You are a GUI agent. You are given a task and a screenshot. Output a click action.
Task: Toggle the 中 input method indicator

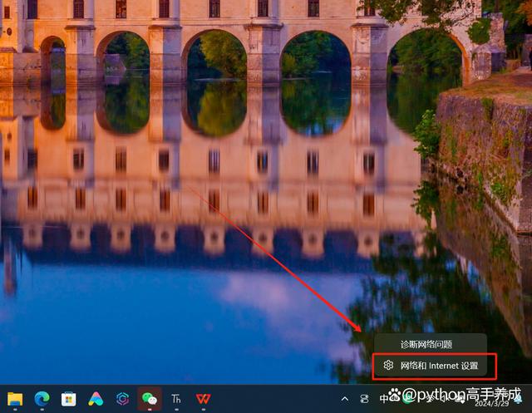pos(384,399)
